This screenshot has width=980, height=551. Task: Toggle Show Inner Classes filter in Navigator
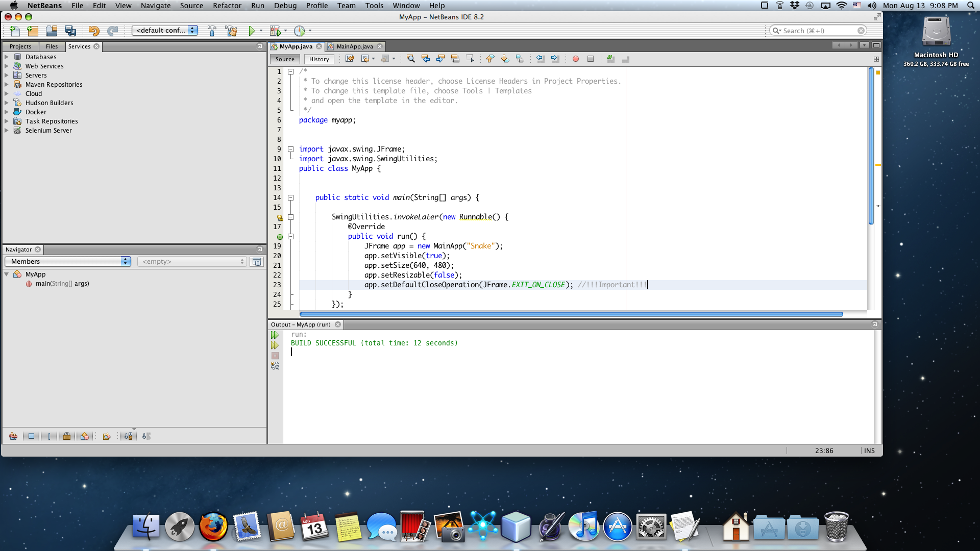85,436
